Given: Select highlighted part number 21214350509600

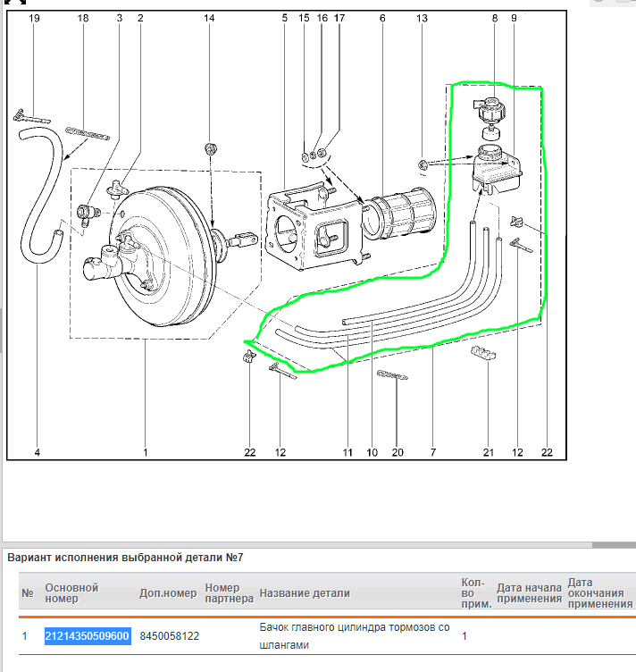Looking at the screenshot, I should (88, 636).
